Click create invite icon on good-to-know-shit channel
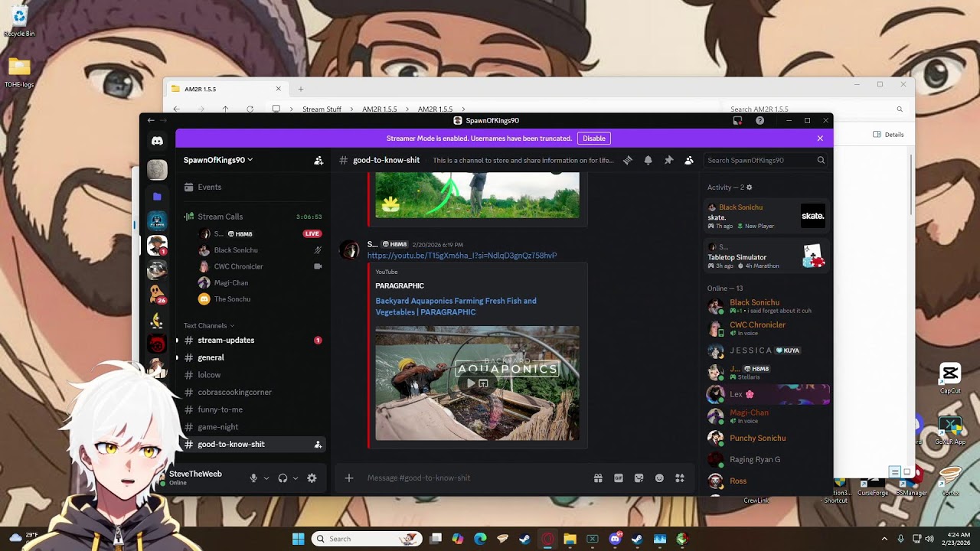The height and width of the screenshot is (551, 980). pyautogui.click(x=318, y=445)
